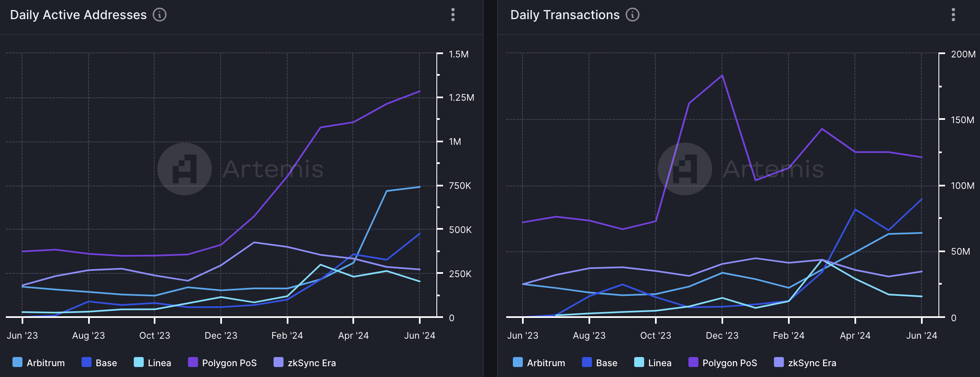This screenshot has width=980, height=377.
Task: Open three-dot menu on Daily Active Addresses chart
Action: (453, 15)
